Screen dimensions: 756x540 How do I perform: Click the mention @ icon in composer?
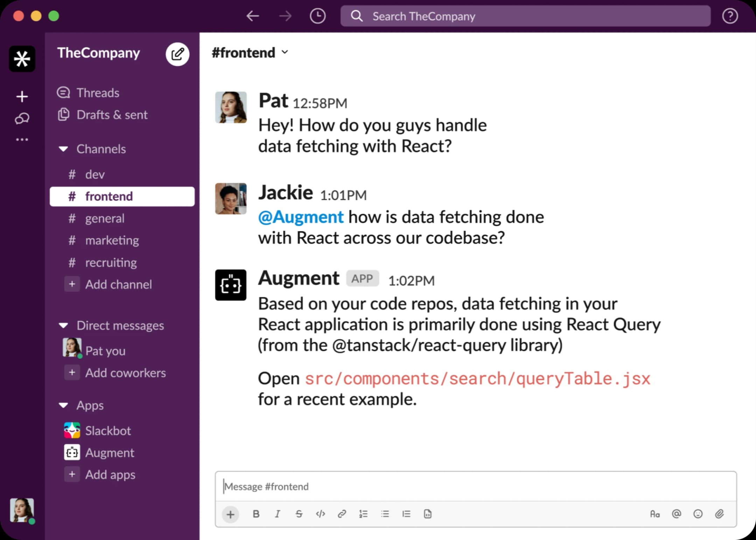click(676, 514)
